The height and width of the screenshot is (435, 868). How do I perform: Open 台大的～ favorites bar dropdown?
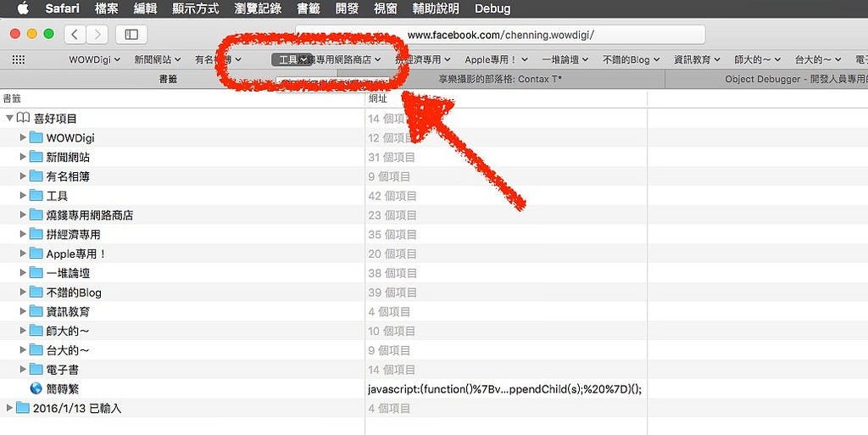[818, 59]
